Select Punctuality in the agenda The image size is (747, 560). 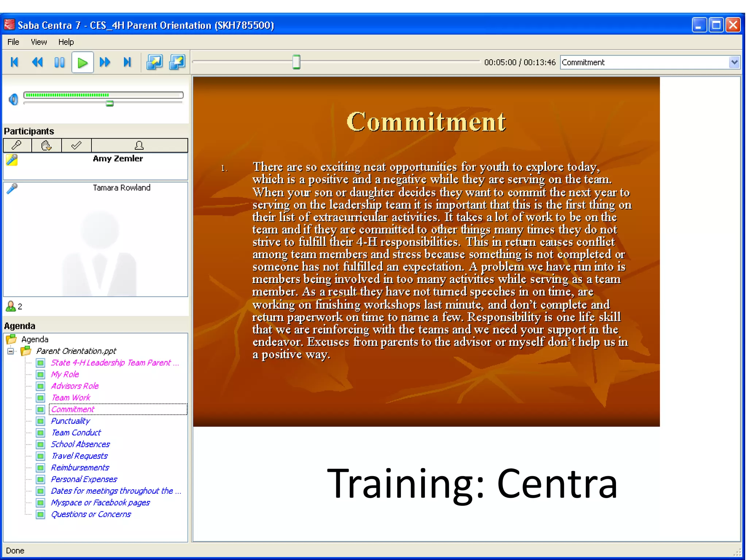point(70,421)
